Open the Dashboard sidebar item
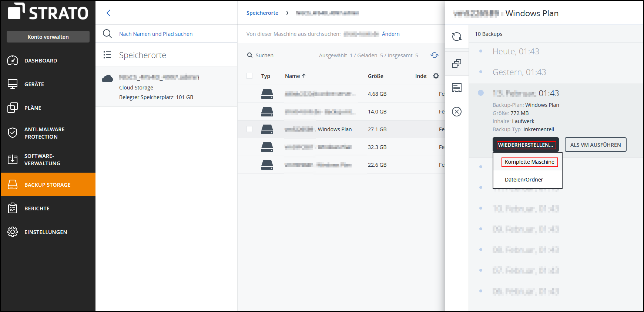644x312 pixels. coord(41,61)
